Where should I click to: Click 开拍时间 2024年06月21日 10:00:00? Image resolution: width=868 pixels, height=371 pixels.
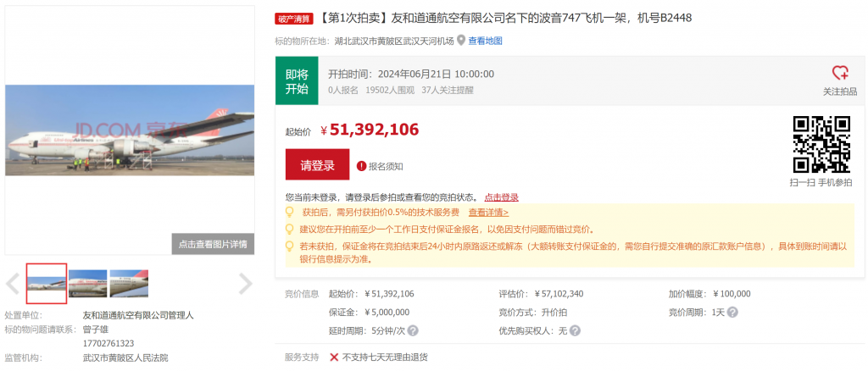pyautogui.click(x=411, y=74)
